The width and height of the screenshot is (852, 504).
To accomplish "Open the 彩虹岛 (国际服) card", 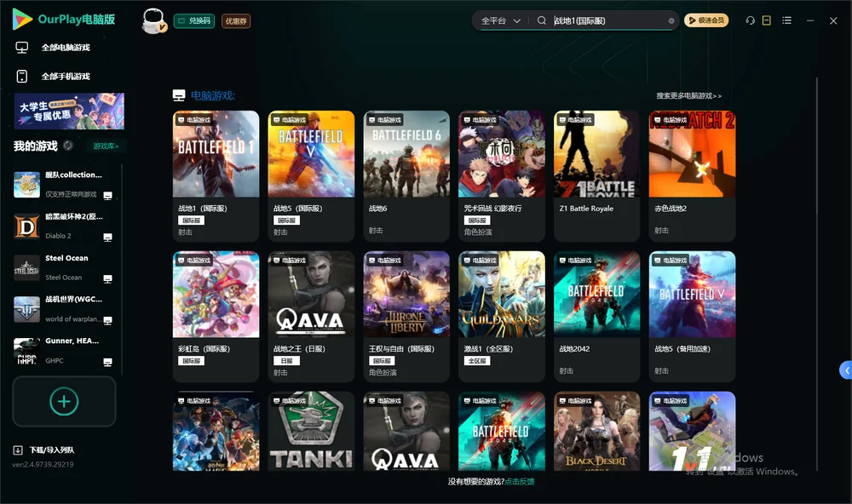I will coord(216,317).
